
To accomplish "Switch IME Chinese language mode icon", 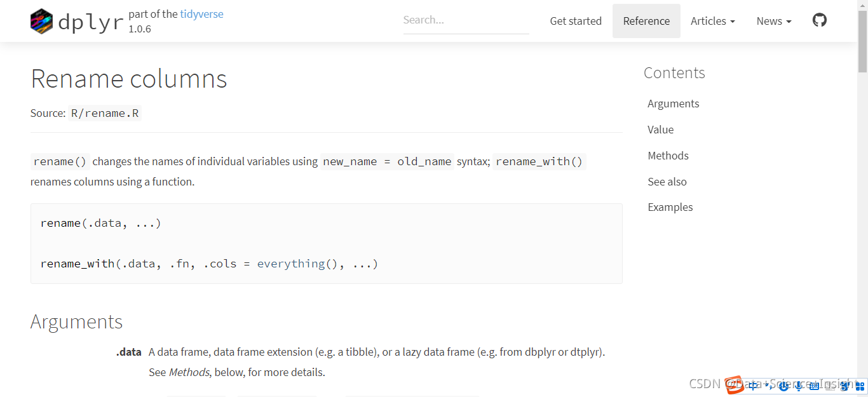I will [753, 386].
